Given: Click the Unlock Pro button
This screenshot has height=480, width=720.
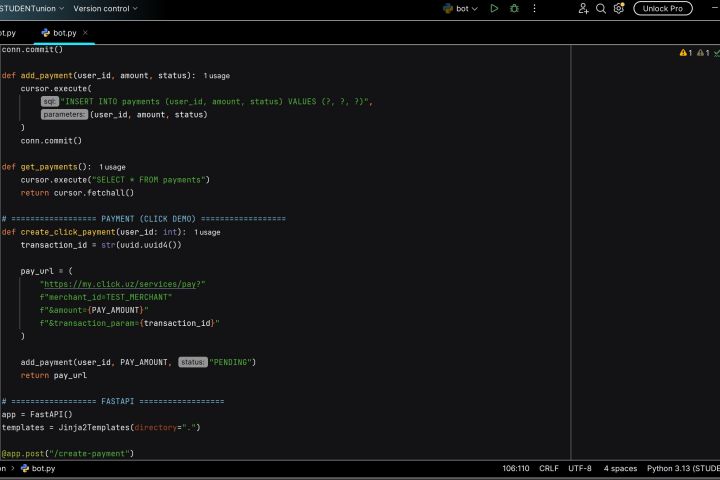Looking at the screenshot, I should (663, 8).
